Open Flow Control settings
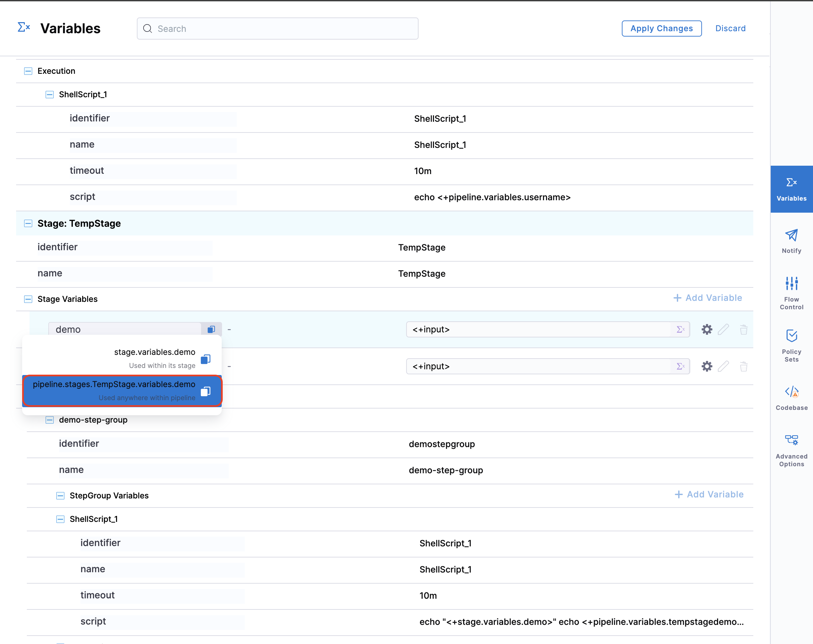813x644 pixels. pos(791,292)
